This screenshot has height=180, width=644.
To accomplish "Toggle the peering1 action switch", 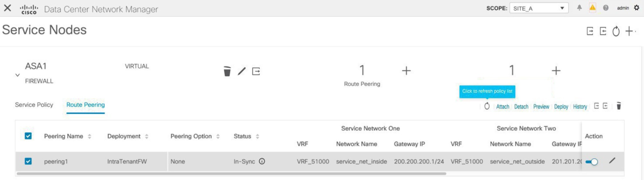I will click(x=591, y=162).
